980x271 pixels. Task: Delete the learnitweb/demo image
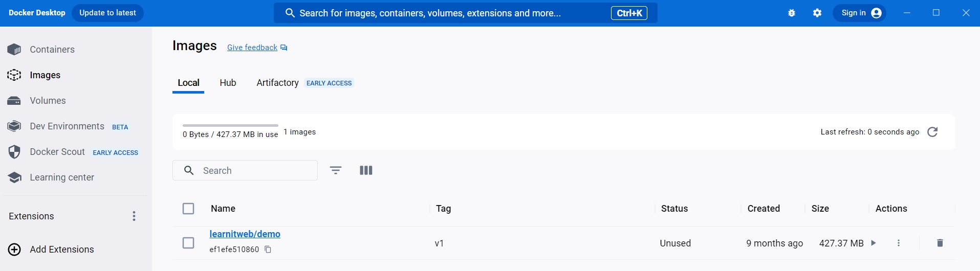tap(940, 243)
